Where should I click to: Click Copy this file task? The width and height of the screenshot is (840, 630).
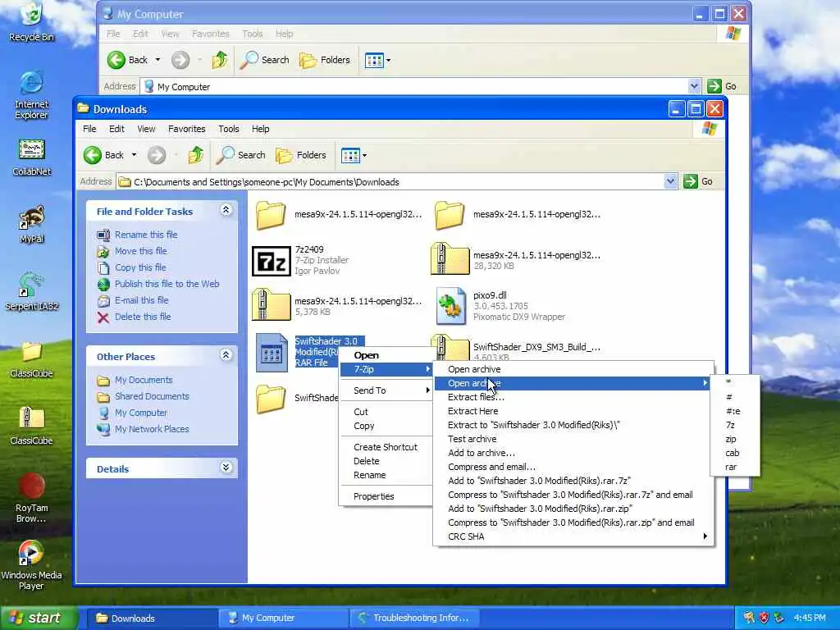point(140,267)
